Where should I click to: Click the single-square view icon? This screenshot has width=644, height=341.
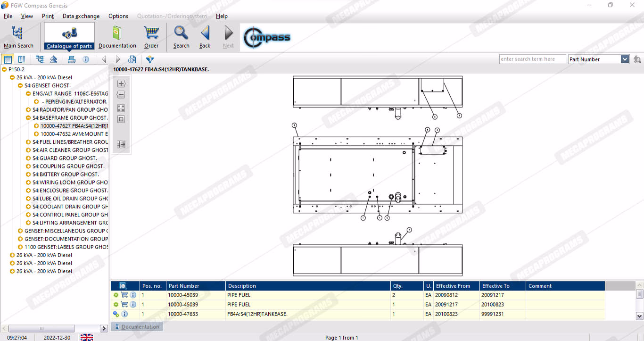coord(121,119)
